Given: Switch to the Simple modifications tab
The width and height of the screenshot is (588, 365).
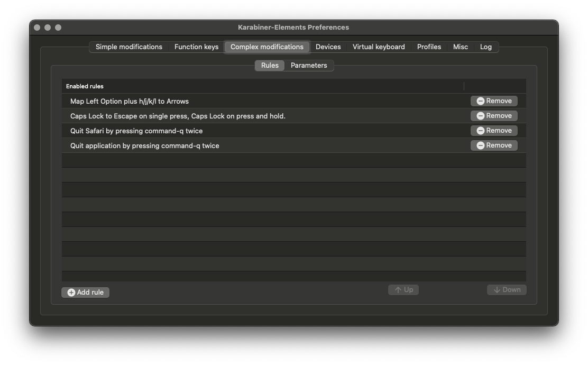Looking at the screenshot, I should (128, 47).
